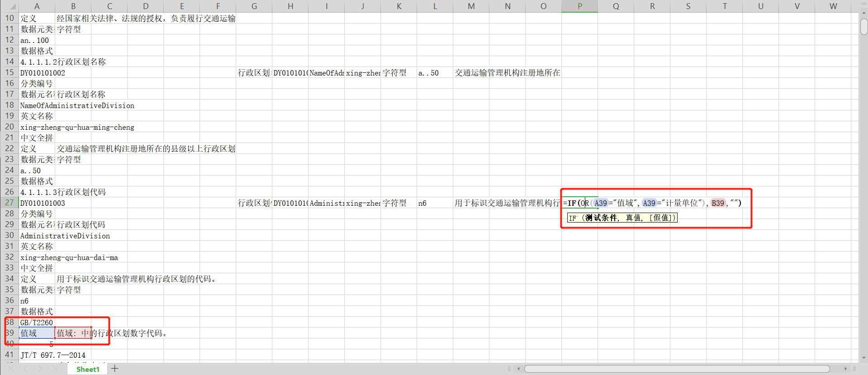Click the IF function tooltip hint
This screenshot has width=868, height=375.
coord(622,218)
